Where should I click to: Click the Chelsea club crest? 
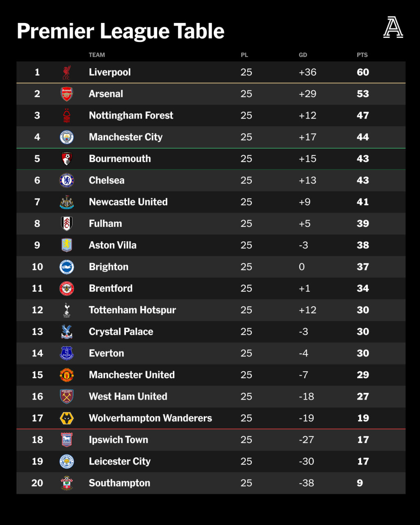pos(66,180)
